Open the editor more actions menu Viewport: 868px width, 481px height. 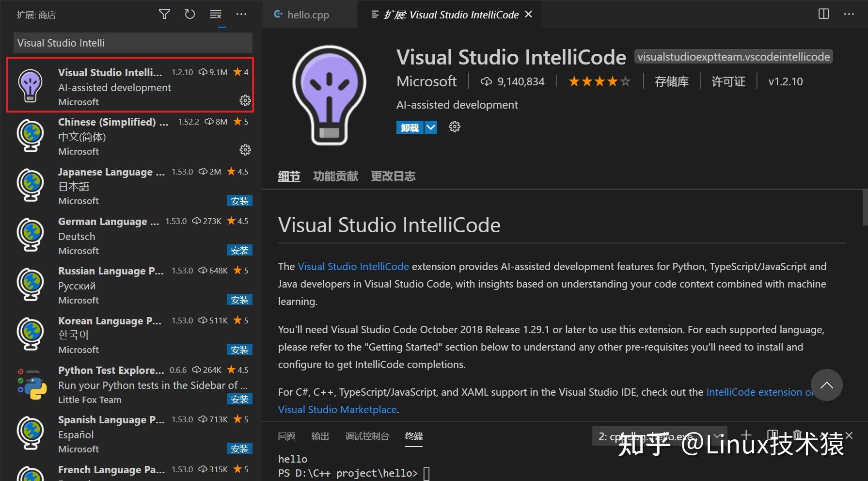pos(849,14)
